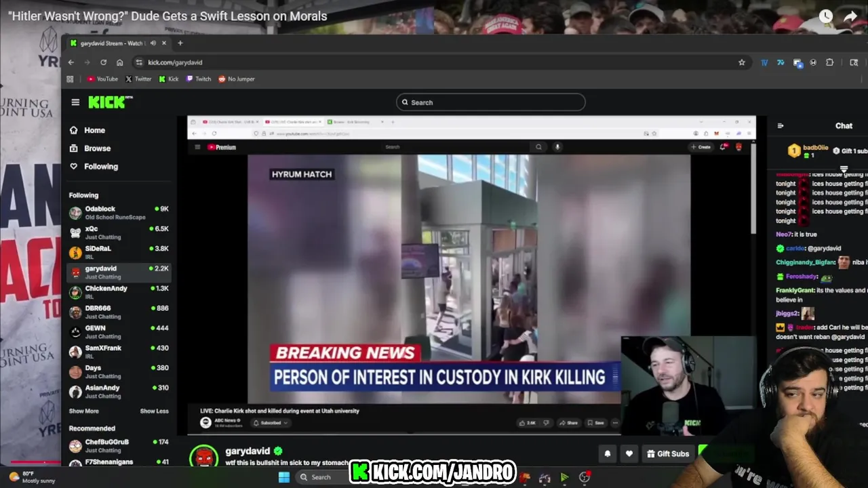
Task: Open the green play-arrow taskbar app
Action: (x=564, y=478)
